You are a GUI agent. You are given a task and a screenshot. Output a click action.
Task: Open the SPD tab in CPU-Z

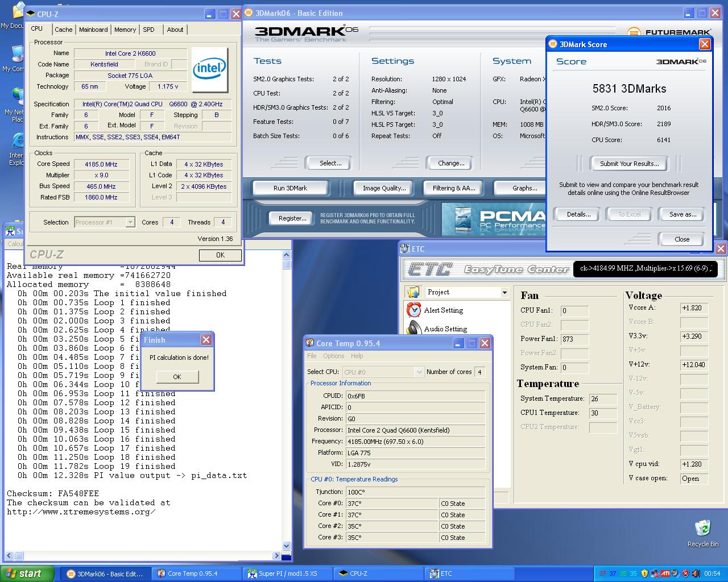(x=148, y=30)
